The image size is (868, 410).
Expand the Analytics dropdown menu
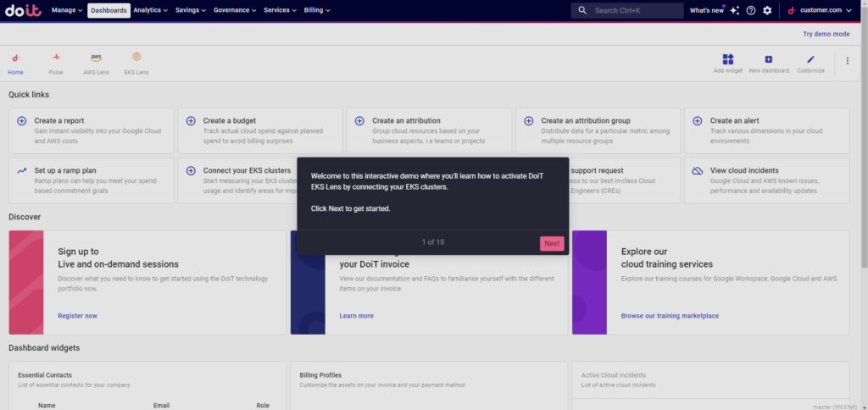pyautogui.click(x=151, y=10)
